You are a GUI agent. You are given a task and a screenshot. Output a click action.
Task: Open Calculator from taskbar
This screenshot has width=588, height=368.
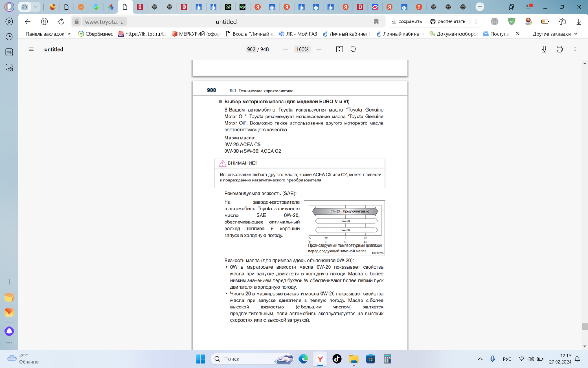[387, 359]
